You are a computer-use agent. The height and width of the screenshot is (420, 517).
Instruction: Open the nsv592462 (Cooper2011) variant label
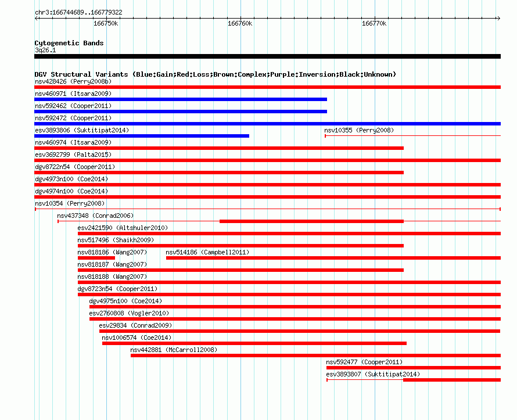(x=73, y=106)
